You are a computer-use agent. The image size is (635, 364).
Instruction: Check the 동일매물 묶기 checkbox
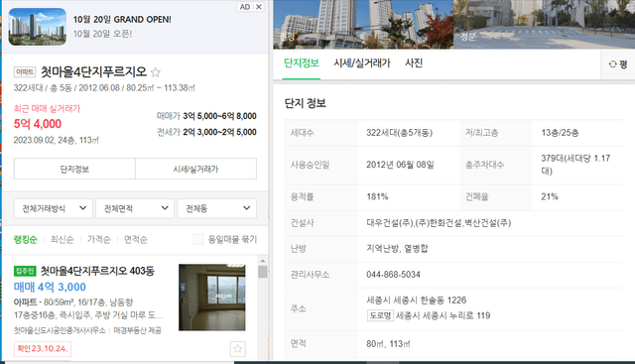[198, 239]
